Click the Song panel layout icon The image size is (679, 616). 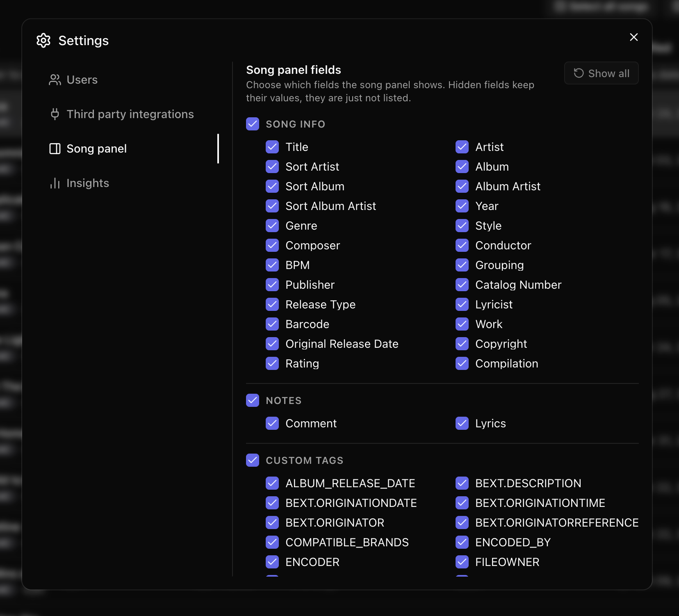click(55, 149)
